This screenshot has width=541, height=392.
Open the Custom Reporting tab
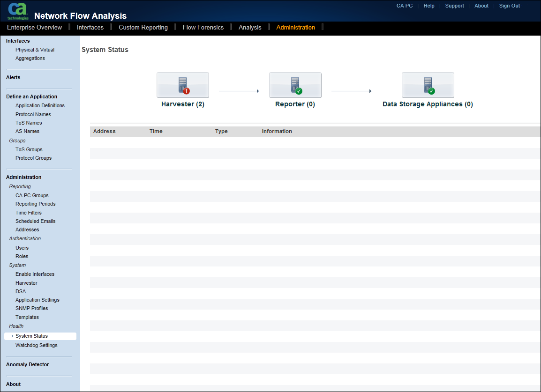[x=143, y=27]
